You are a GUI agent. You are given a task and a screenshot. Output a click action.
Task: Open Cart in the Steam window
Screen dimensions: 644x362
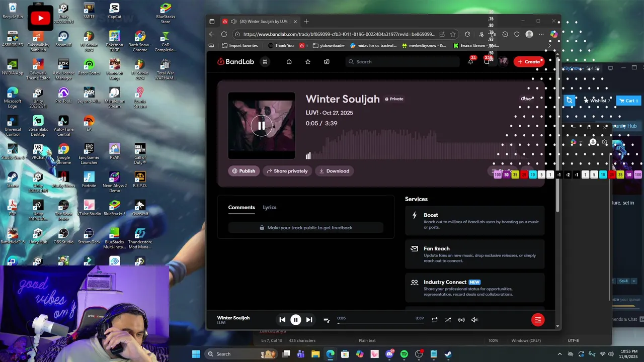pos(628,101)
